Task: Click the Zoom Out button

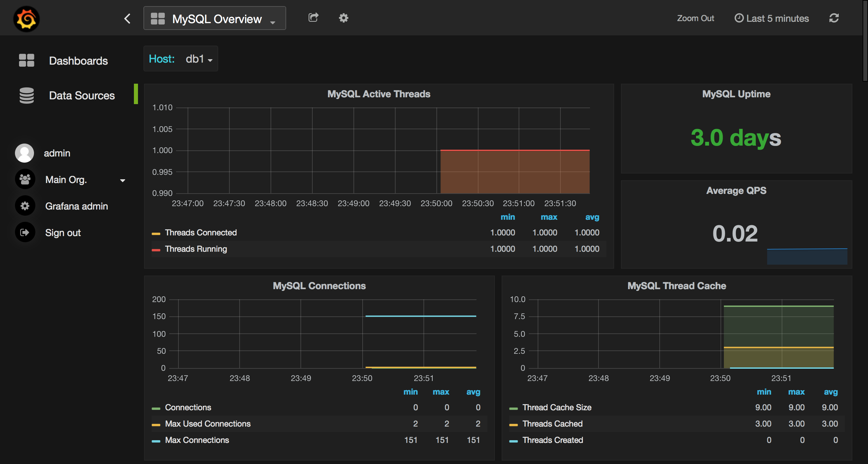Action: [695, 18]
